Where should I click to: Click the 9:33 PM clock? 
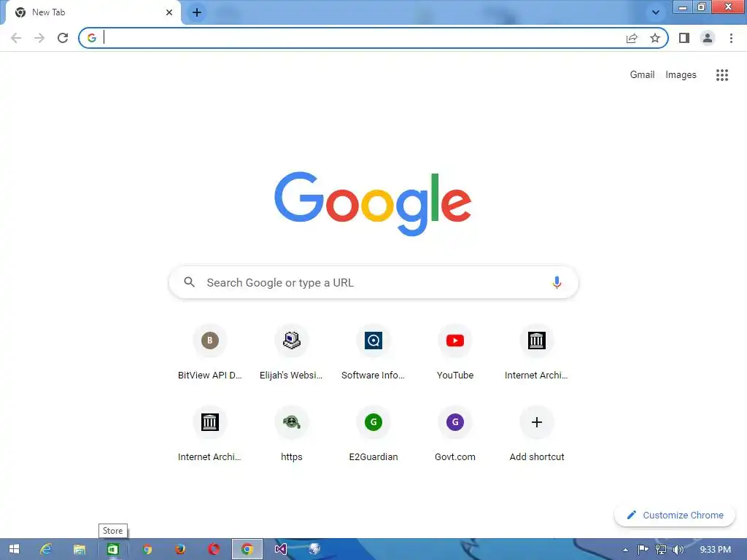point(715,550)
